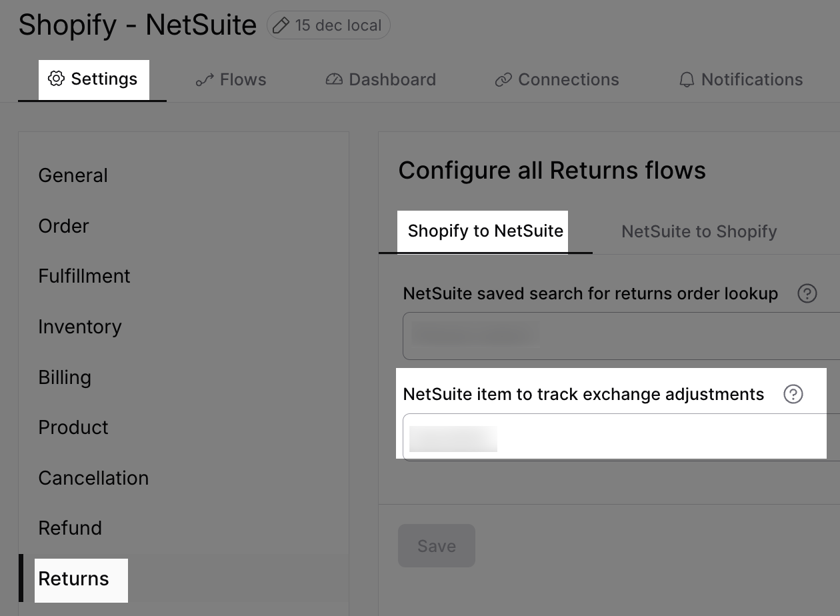Viewport: 840px width, 616px height.
Task: Go to the Dashboard tab
Action: [x=381, y=80]
